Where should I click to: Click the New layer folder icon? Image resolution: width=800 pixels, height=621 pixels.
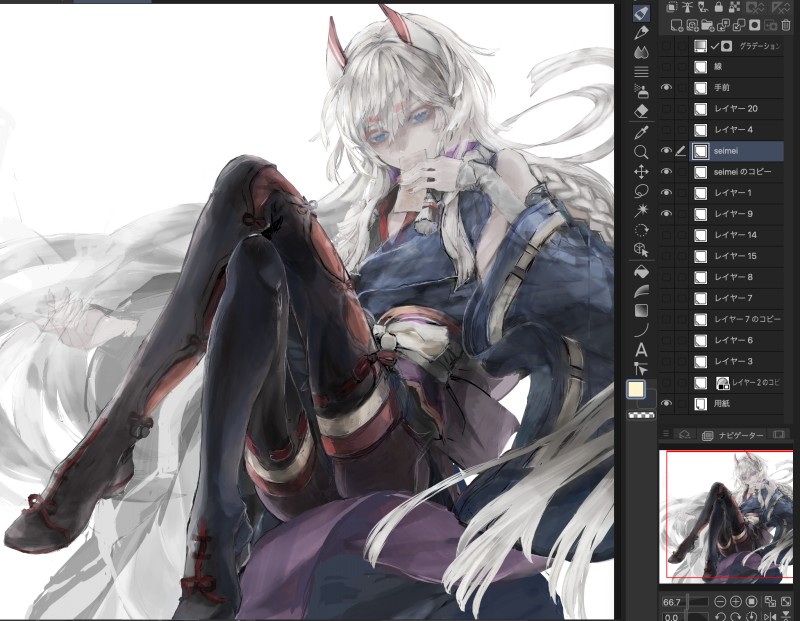(708, 25)
